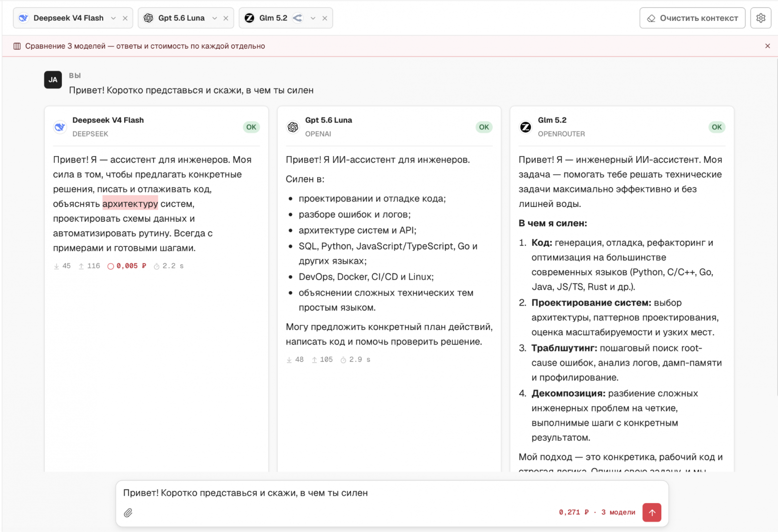Click the Glm Z logo in response card
Screen dimensions: 778x532
pos(526,127)
